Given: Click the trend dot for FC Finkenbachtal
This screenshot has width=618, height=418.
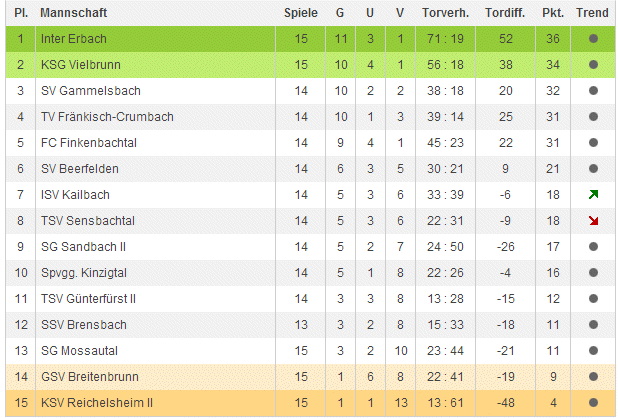Looking at the screenshot, I should point(593,143).
